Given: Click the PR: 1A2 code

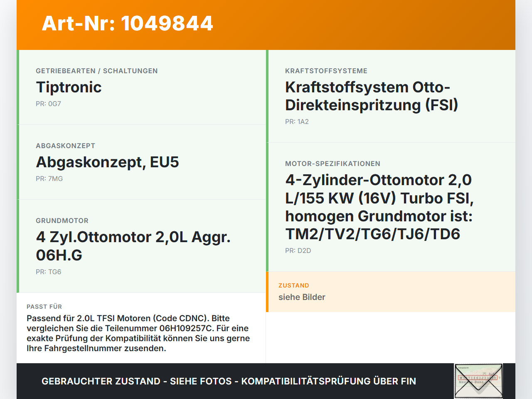Looking at the screenshot, I should 297,122.
